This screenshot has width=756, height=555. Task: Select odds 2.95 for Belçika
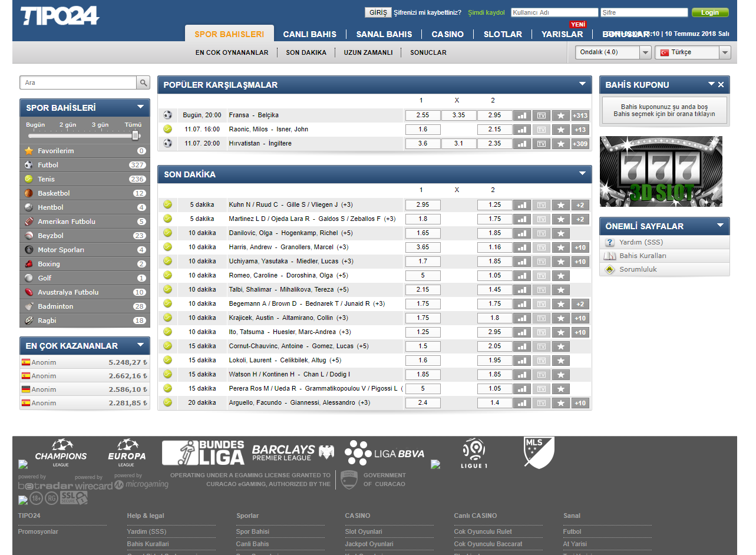click(x=495, y=115)
